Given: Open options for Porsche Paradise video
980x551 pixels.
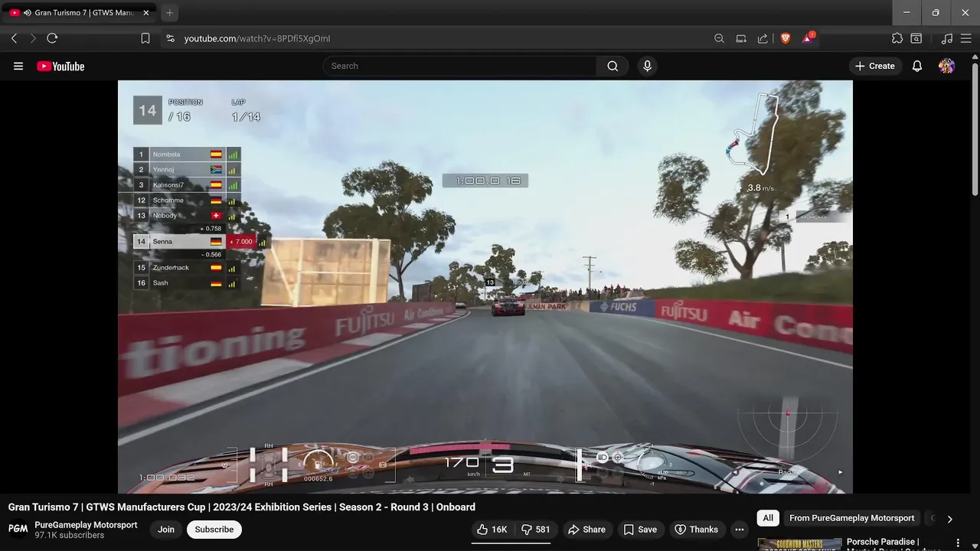Looking at the screenshot, I should coord(958,543).
